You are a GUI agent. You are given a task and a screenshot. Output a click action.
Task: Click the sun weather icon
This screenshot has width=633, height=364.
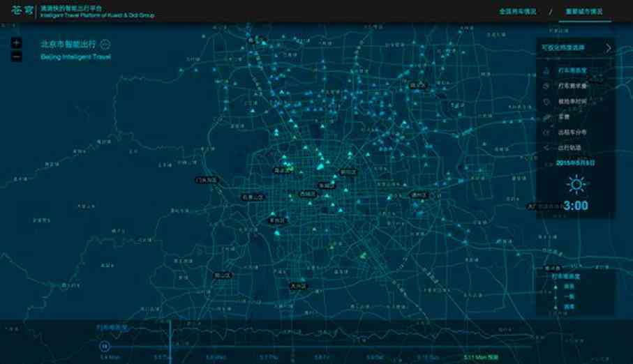[x=576, y=184]
